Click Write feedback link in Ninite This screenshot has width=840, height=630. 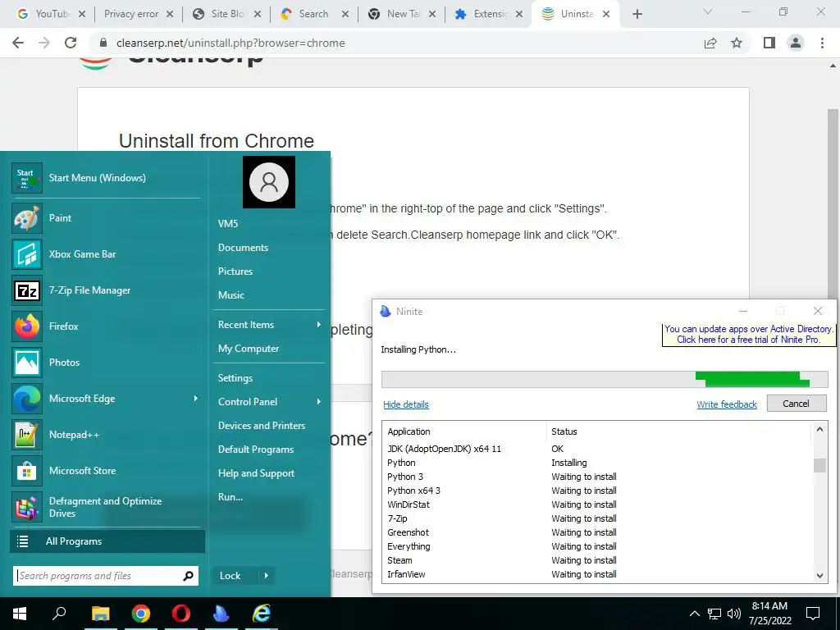pos(727,404)
